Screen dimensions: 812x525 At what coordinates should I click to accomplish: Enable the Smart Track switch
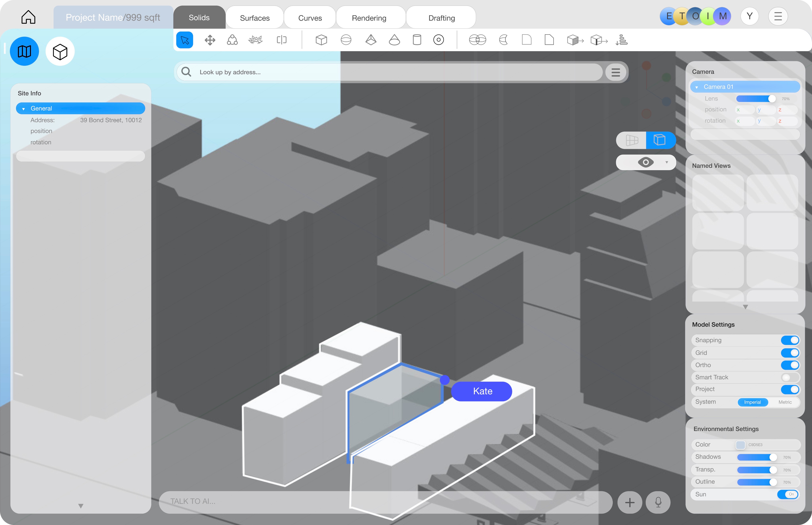[790, 377]
